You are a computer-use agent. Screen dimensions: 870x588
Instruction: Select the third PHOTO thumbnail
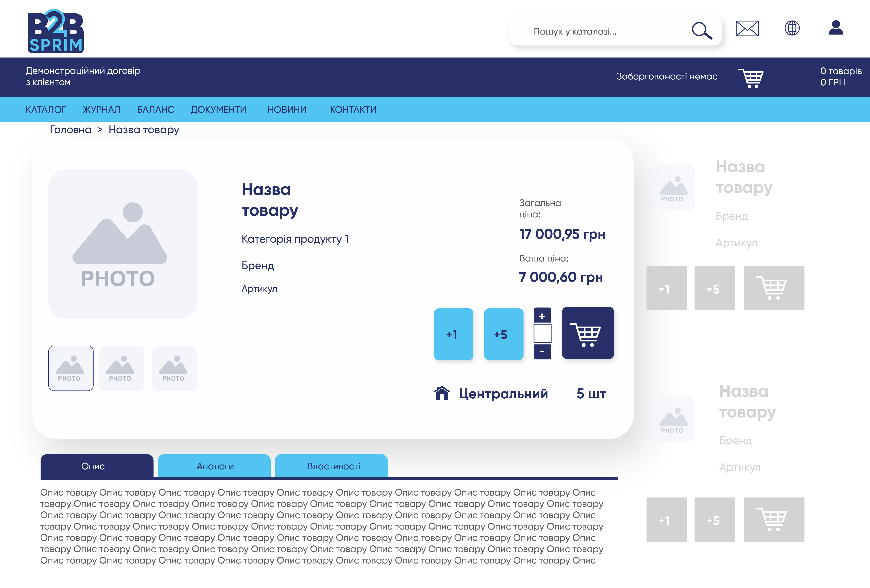(x=174, y=368)
